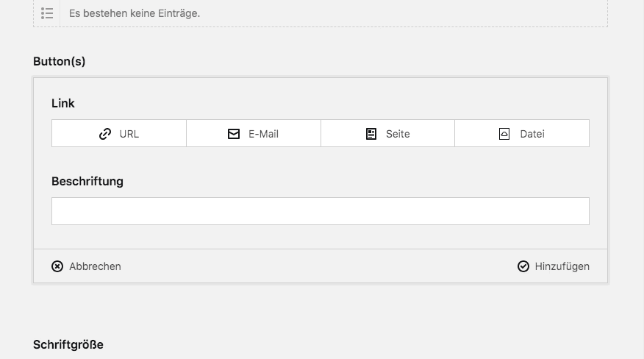Click the Beschriftung field label
644x359 pixels.
coord(87,181)
